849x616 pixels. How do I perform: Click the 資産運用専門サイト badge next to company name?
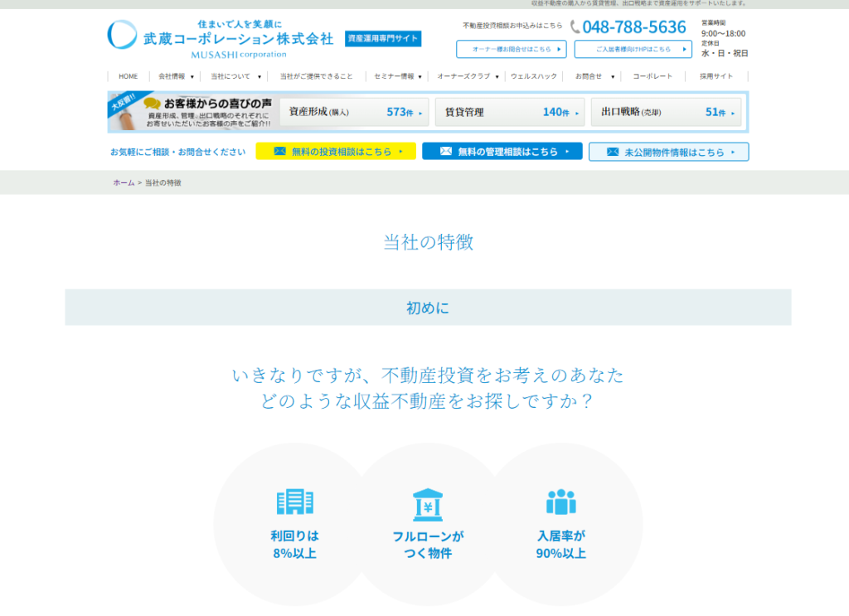tap(384, 39)
